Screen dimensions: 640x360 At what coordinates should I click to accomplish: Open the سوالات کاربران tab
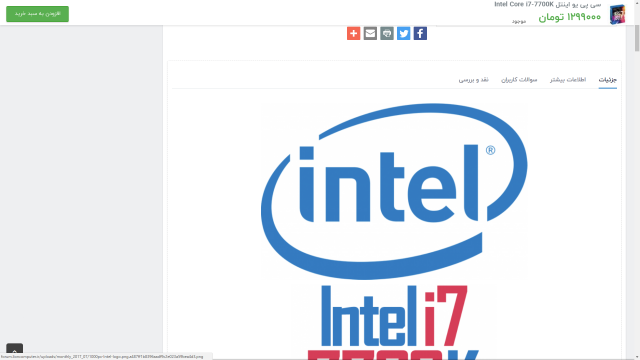tap(519, 80)
